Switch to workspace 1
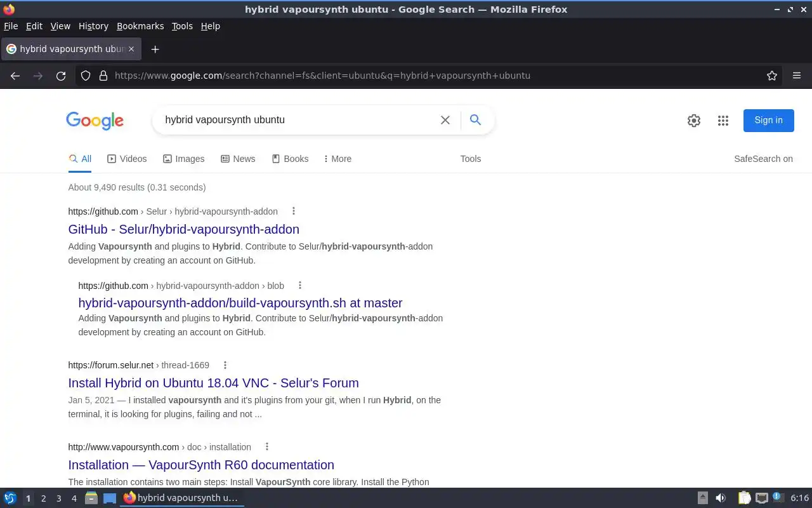 point(28,498)
